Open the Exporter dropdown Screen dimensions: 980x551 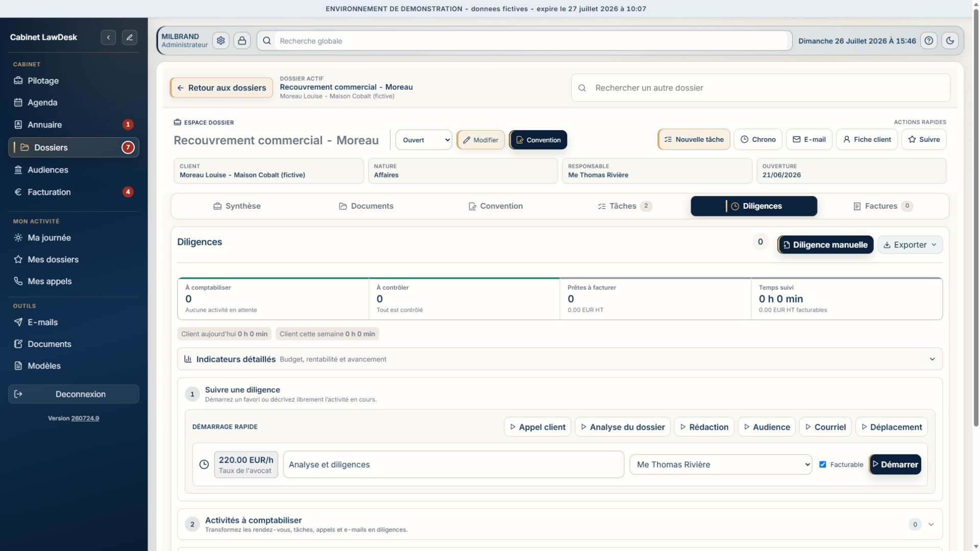click(910, 245)
